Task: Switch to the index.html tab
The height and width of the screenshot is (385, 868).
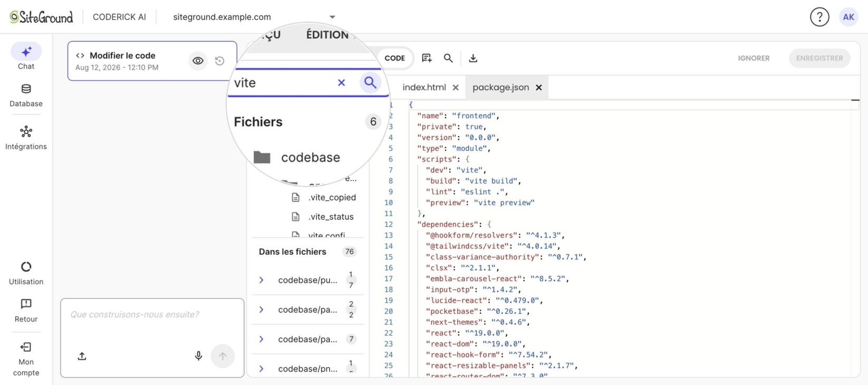Action: click(424, 88)
